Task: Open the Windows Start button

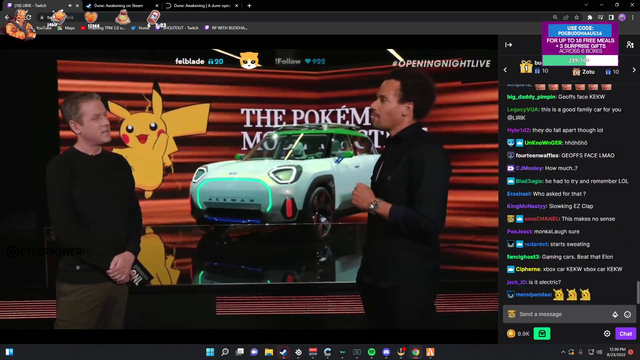Action: pyautogui.click(x=210, y=352)
